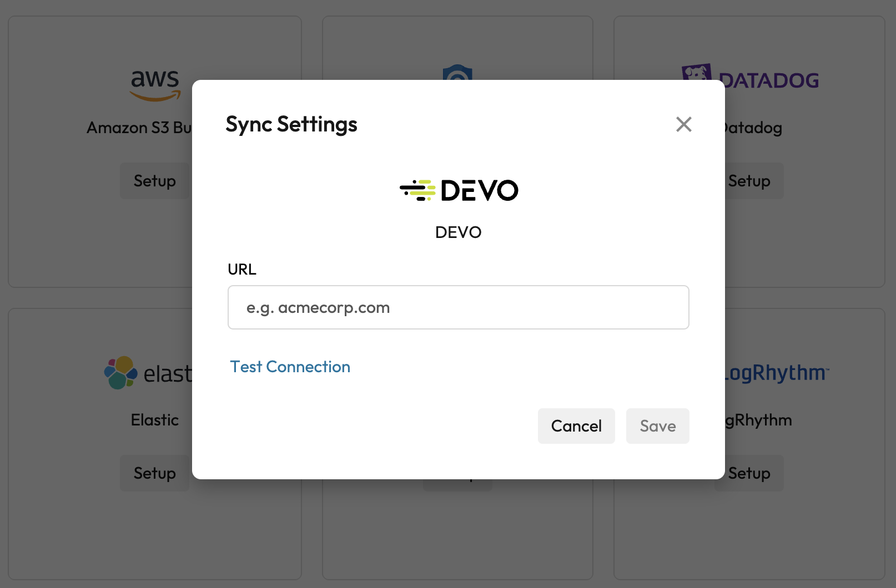
Task: Open Setup for Elastic
Action: click(x=154, y=473)
